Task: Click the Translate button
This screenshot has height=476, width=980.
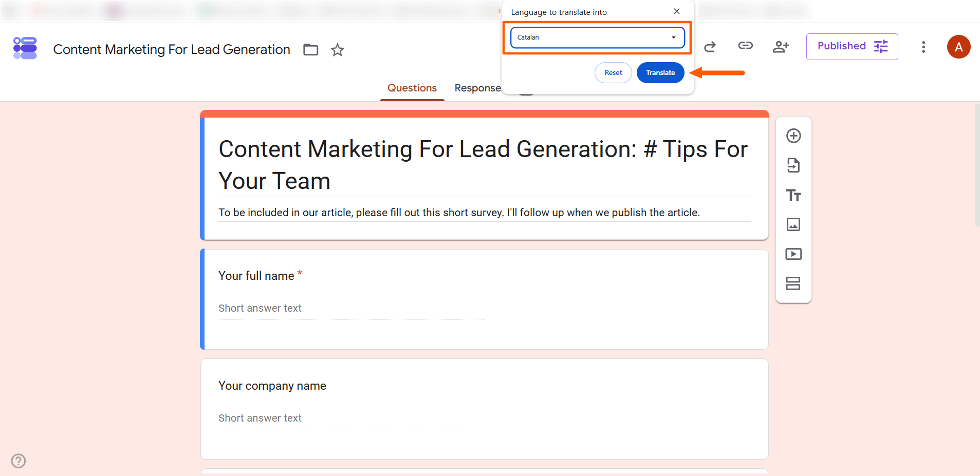Action: [660, 72]
